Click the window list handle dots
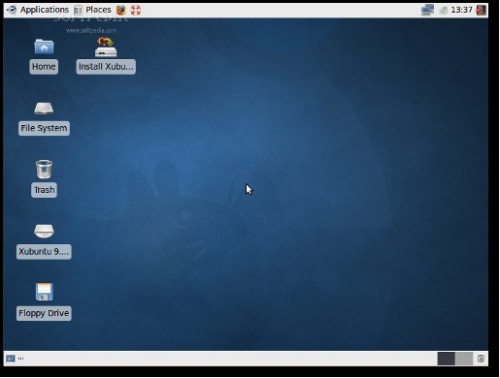500x378 pixels. [21, 359]
